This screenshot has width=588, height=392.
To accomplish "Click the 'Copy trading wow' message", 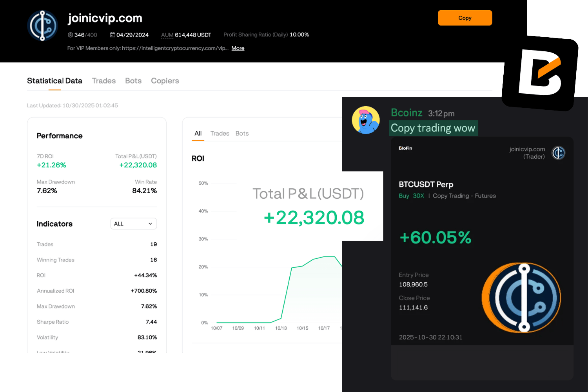I will pyautogui.click(x=433, y=128).
